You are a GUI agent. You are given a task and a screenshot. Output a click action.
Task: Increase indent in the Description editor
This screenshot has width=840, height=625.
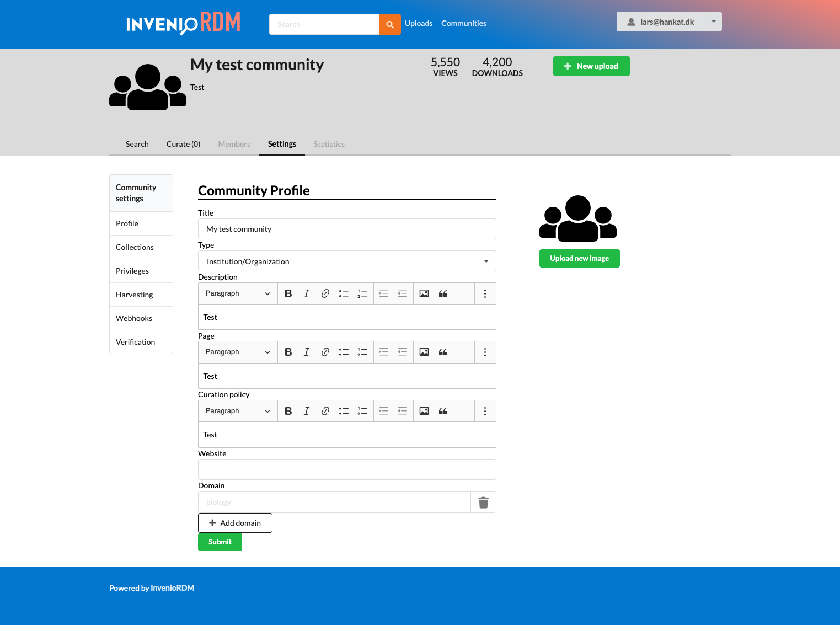[384, 293]
